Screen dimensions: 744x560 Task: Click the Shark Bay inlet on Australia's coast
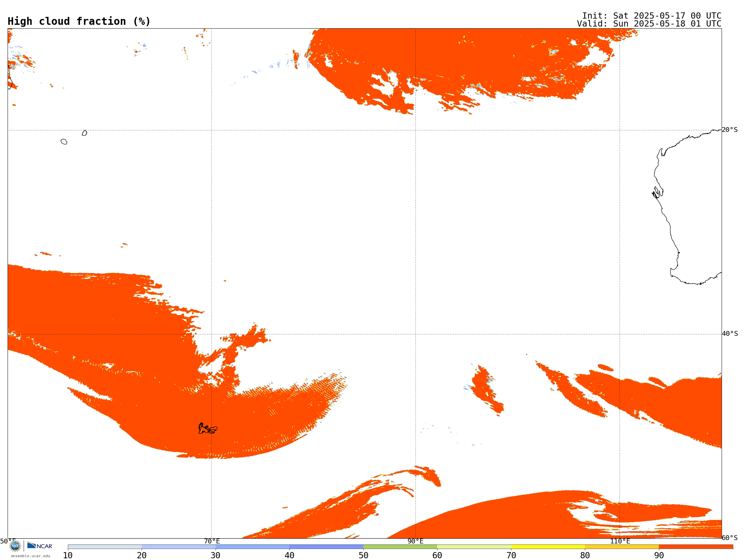(x=658, y=192)
